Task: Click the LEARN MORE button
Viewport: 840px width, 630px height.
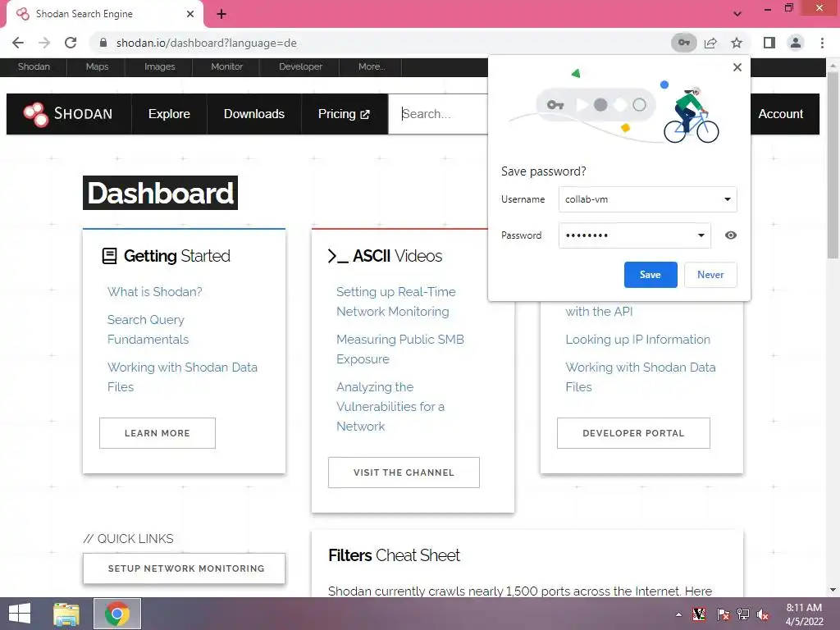Action: pos(157,433)
